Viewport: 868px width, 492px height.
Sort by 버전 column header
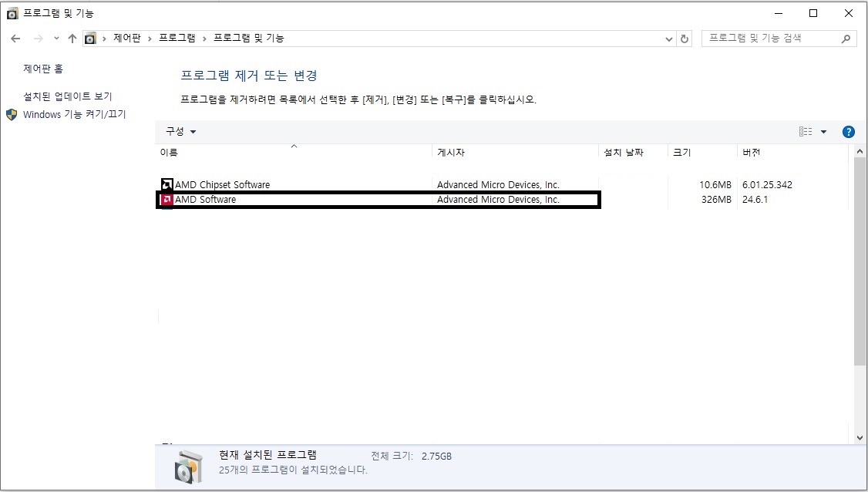792,153
